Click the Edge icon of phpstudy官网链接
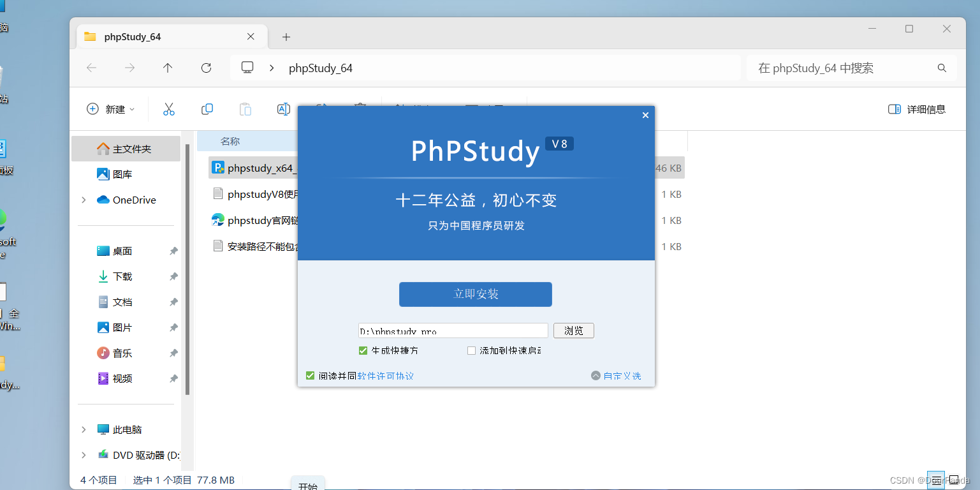The height and width of the screenshot is (490, 980). (x=218, y=220)
